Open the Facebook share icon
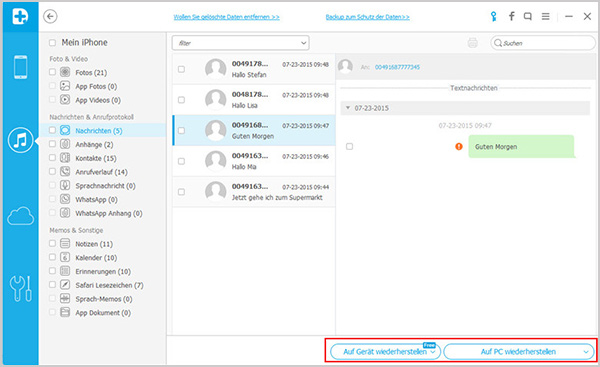Image resolution: width=600 pixels, height=367 pixels. tap(511, 16)
